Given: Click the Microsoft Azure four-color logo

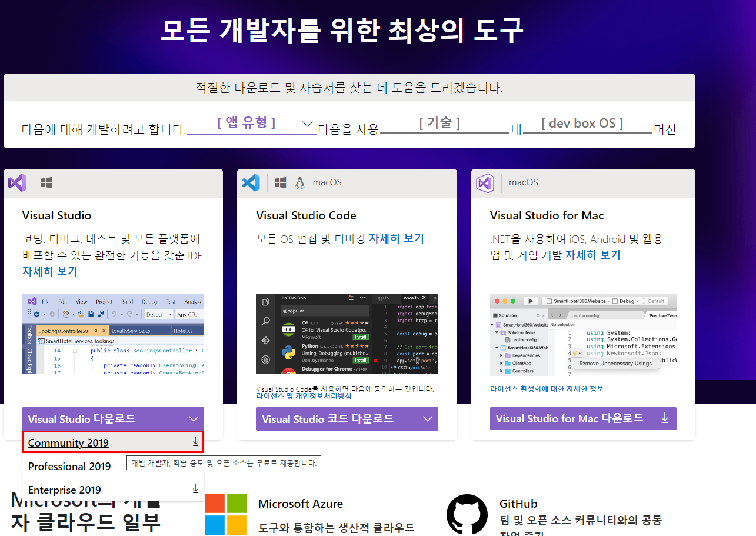Looking at the screenshot, I should (226, 514).
